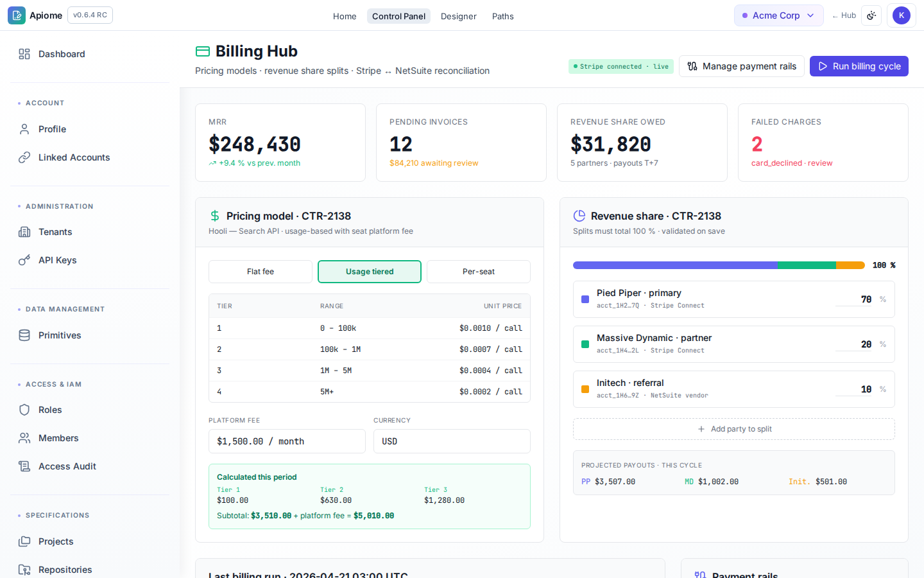The image size is (924, 578).
Task: Open the user avatar K menu
Action: click(x=902, y=15)
